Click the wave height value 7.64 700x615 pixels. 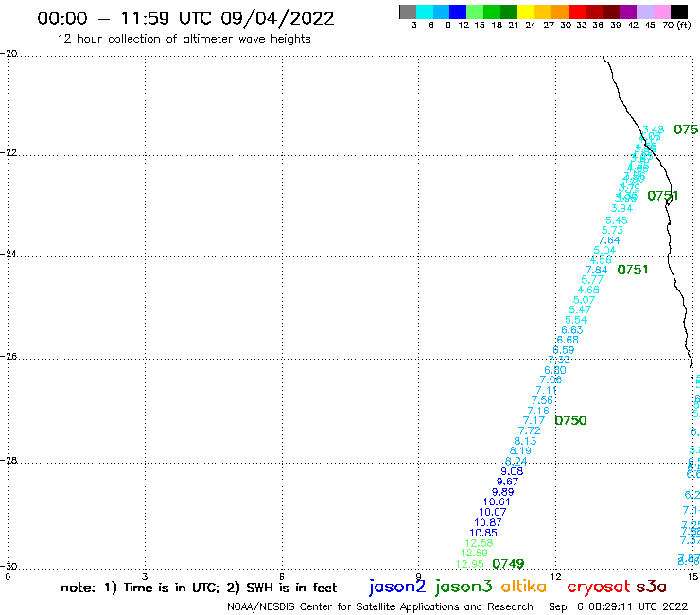click(x=609, y=240)
